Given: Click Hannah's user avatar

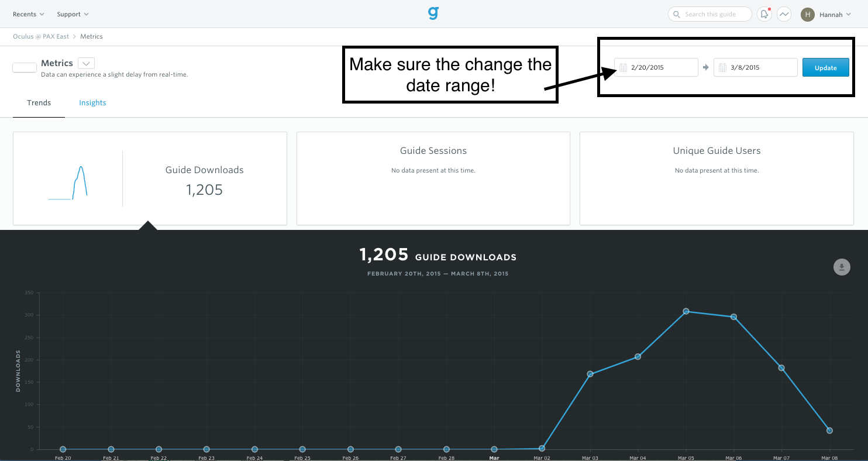Looking at the screenshot, I should pos(807,14).
